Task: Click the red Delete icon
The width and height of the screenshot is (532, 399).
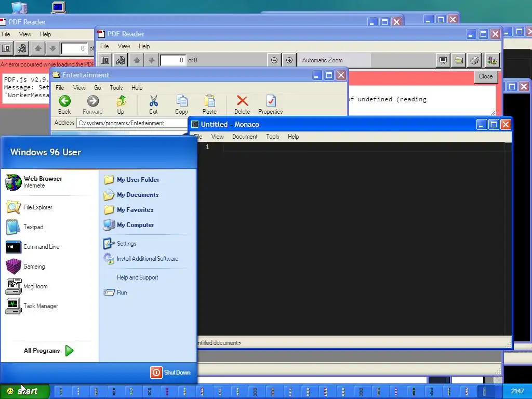Action: (x=242, y=104)
